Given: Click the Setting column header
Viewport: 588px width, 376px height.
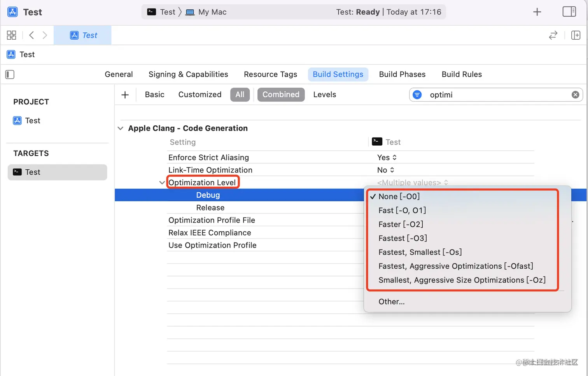Looking at the screenshot, I should (182, 142).
